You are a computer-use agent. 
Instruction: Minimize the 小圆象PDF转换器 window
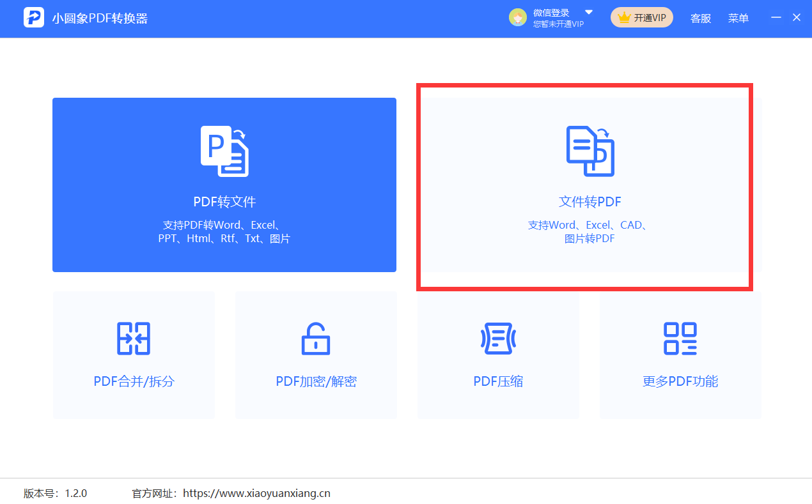774,17
